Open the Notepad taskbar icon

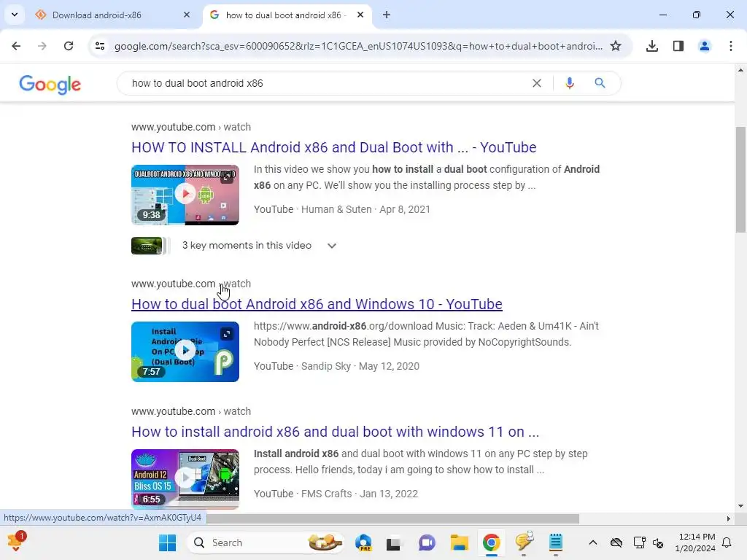click(x=555, y=542)
